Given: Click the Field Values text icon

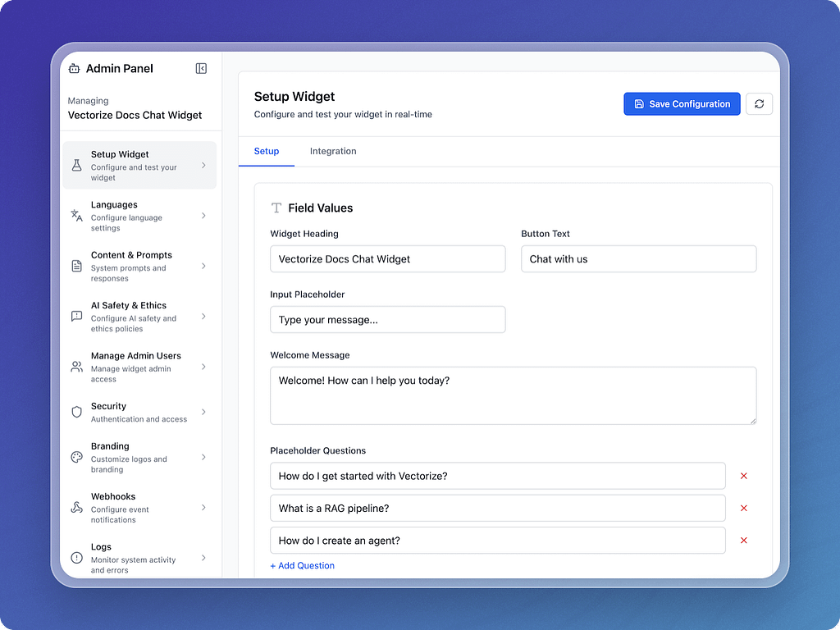Looking at the screenshot, I should pos(276,208).
